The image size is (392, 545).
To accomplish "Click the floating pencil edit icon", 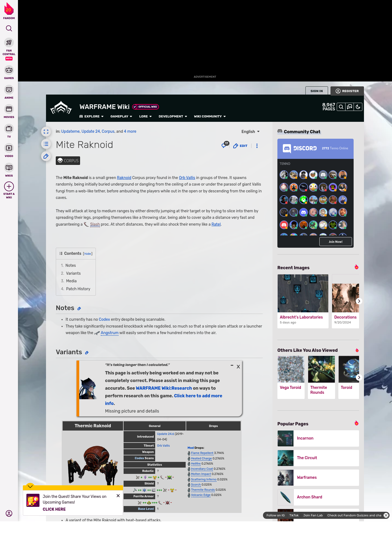I will 46,156.
